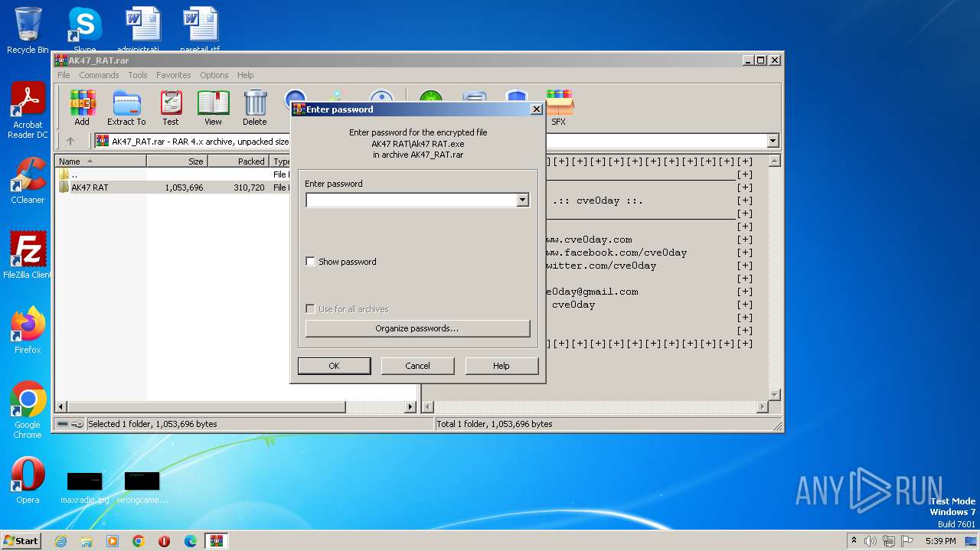
Task: Open CCleaner desktop icon
Action: (x=28, y=181)
